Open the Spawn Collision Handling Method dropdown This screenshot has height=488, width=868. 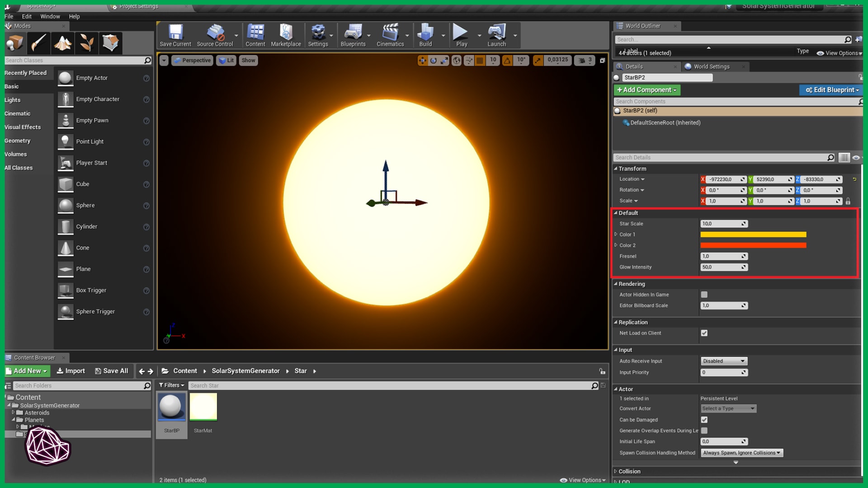coord(741,452)
